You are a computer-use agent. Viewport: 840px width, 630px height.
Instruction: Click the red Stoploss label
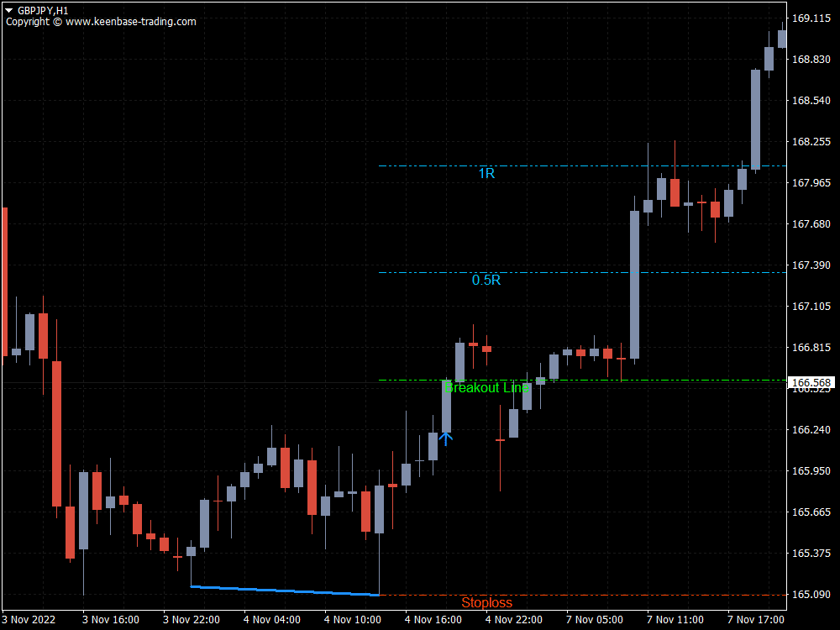486,602
